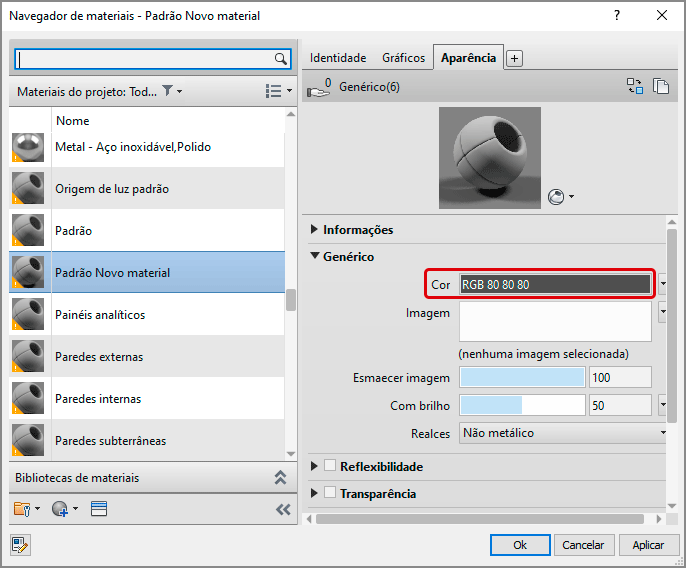Screen dimensions: 686x568
Task: Open the Realces Não metálico dropdown
Action: coord(563,433)
